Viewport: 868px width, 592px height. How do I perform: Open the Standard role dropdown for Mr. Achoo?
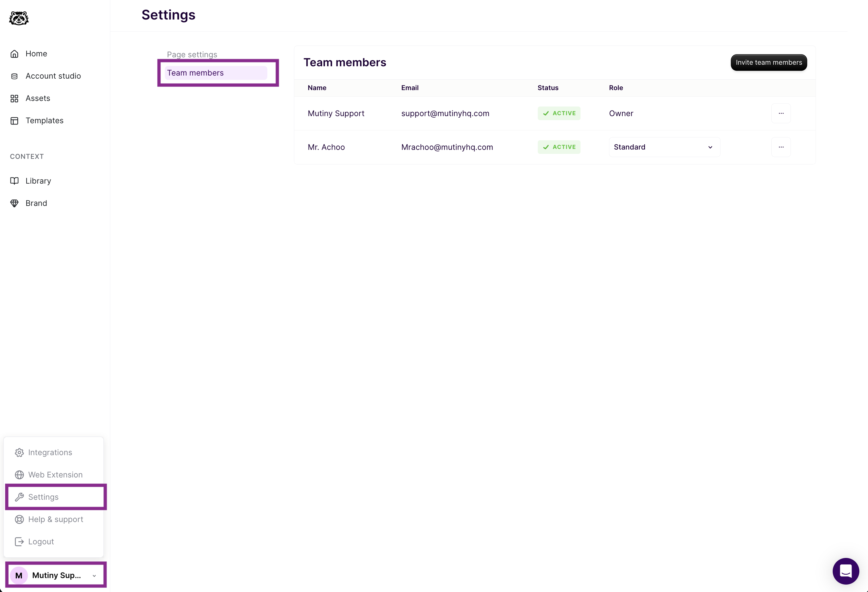[x=664, y=147]
